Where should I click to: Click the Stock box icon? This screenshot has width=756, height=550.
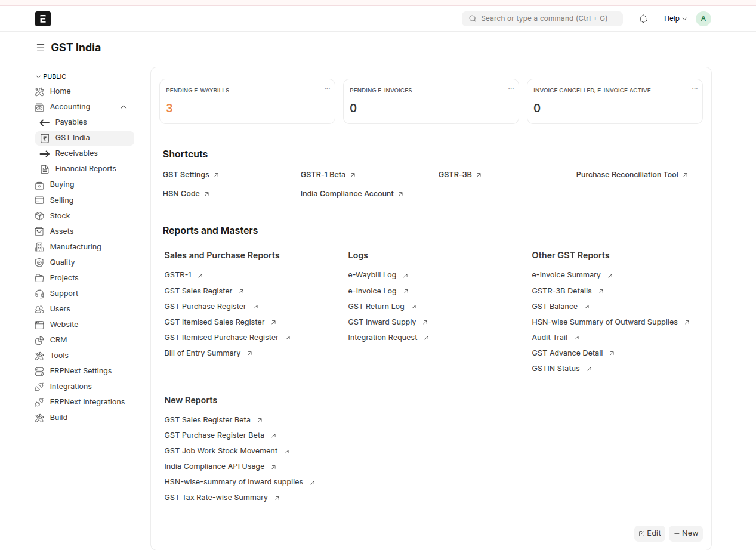point(39,216)
